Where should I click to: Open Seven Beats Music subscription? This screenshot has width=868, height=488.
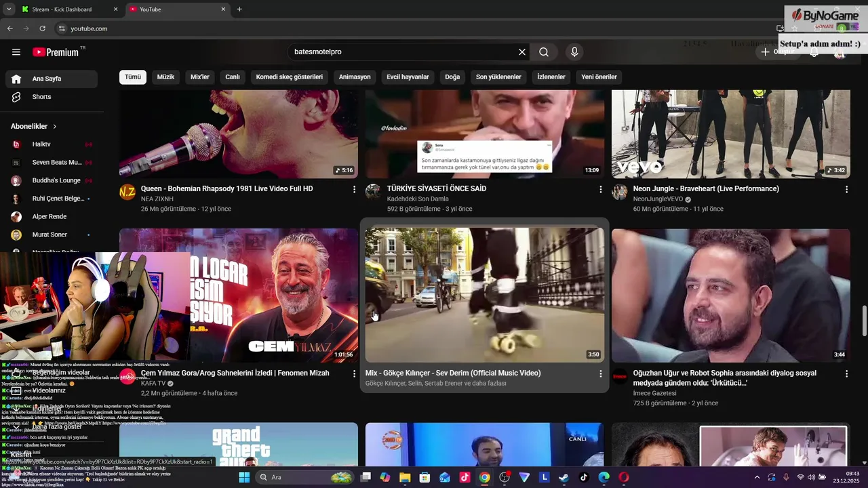(x=52, y=163)
